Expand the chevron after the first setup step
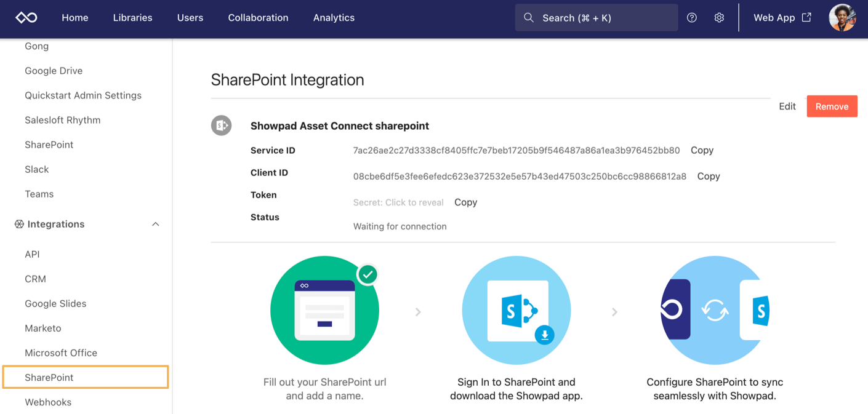868x414 pixels. [x=418, y=312]
